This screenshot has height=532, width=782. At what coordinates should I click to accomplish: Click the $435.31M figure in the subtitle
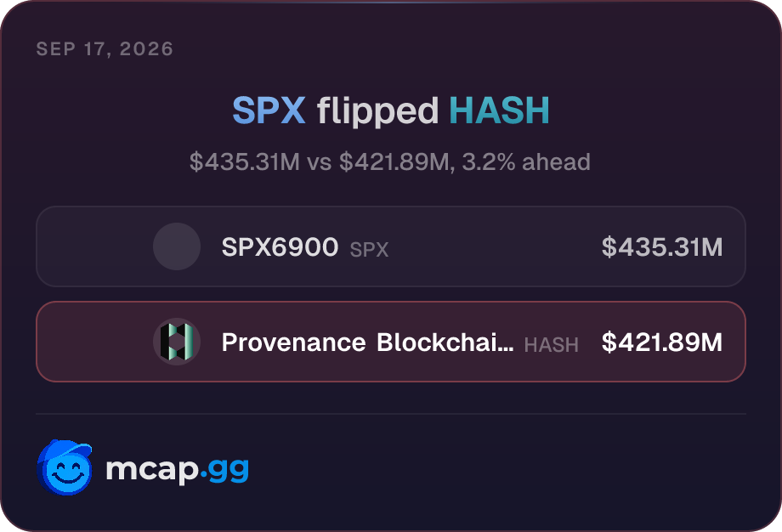pos(245,162)
